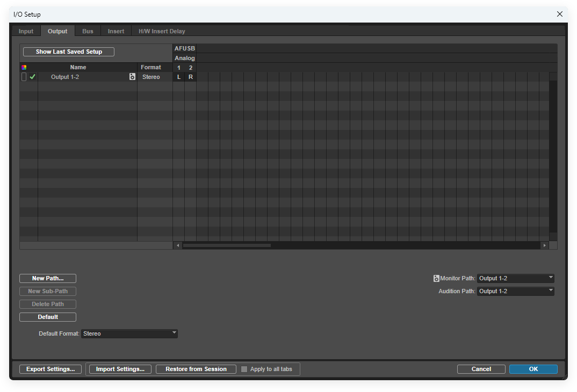Select the Output tab

tap(57, 31)
